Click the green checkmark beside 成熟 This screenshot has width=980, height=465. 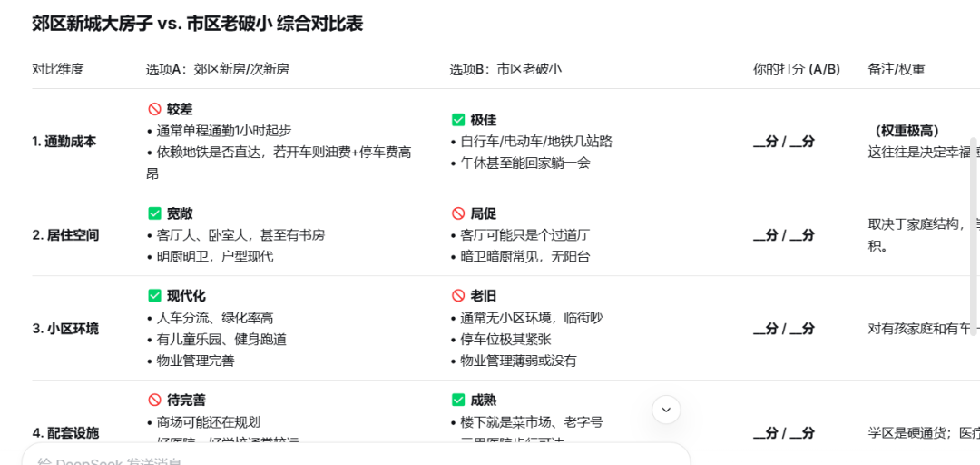pyautogui.click(x=458, y=401)
